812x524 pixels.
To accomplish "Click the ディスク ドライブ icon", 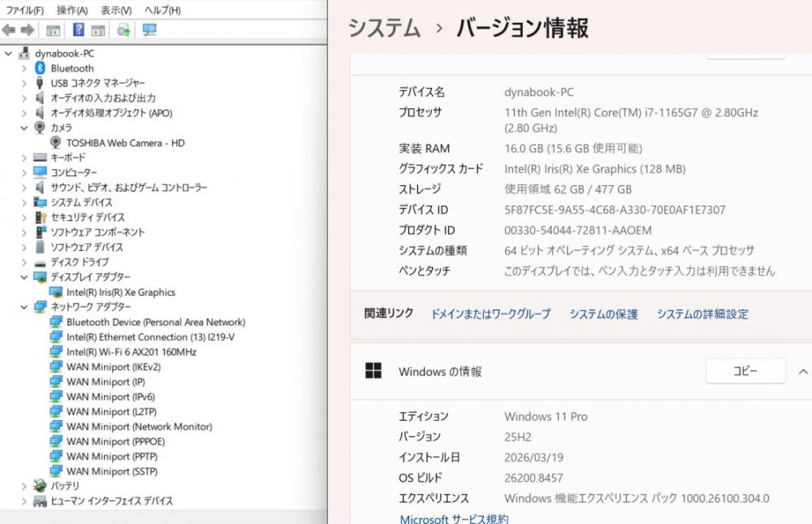I will click(40, 262).
